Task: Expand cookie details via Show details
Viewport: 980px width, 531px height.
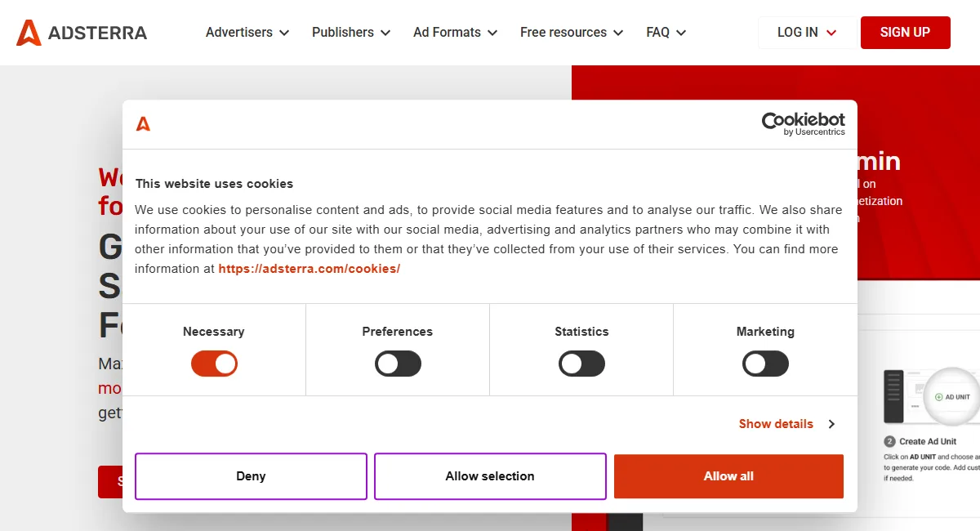Action: tap(786, 424)
